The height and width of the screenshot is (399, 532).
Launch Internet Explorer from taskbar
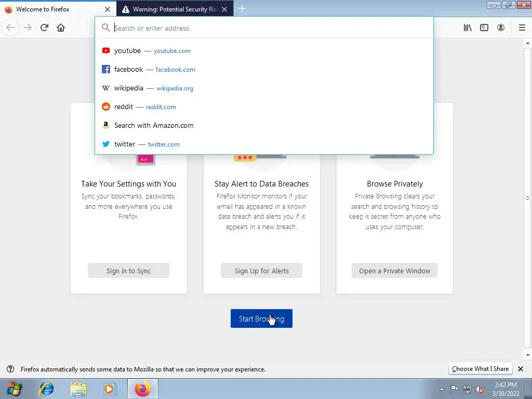pos(46,389)
